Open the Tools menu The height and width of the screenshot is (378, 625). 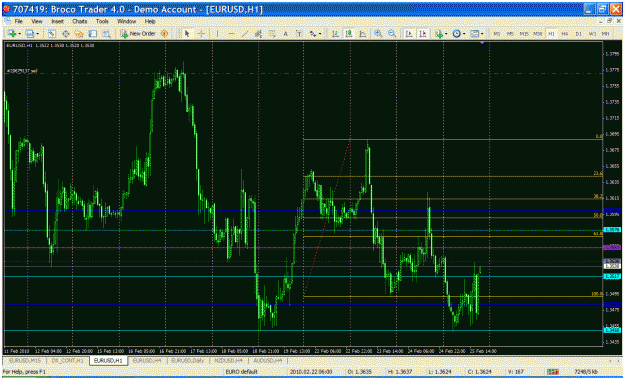coord(102,21)
